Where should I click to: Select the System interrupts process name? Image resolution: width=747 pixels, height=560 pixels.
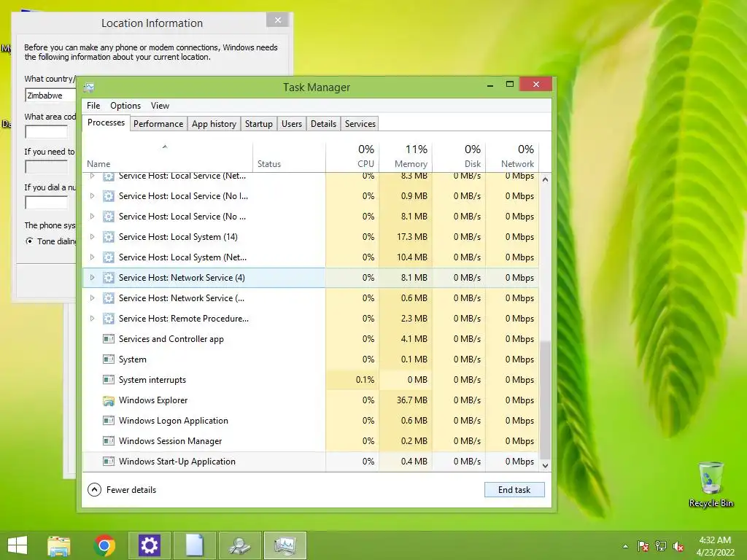pos(152,380)
